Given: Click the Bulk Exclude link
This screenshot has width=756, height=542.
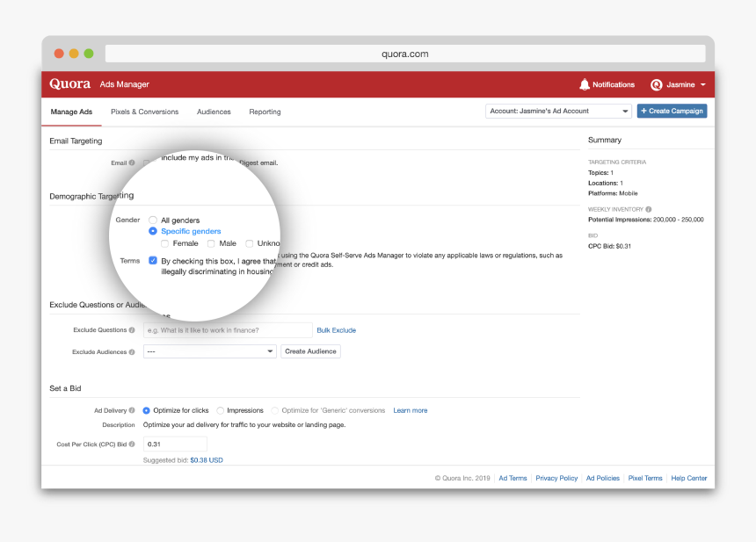Looking at the screenshot, I should coord(337,330).
